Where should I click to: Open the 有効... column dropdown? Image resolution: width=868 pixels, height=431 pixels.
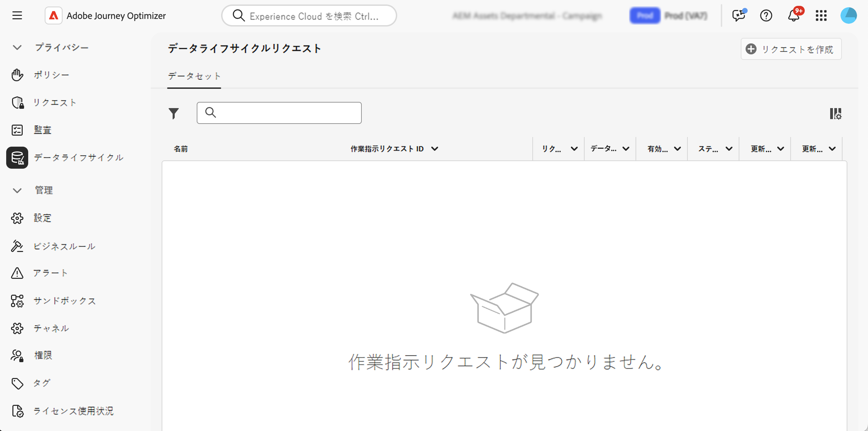click(677, 149)
